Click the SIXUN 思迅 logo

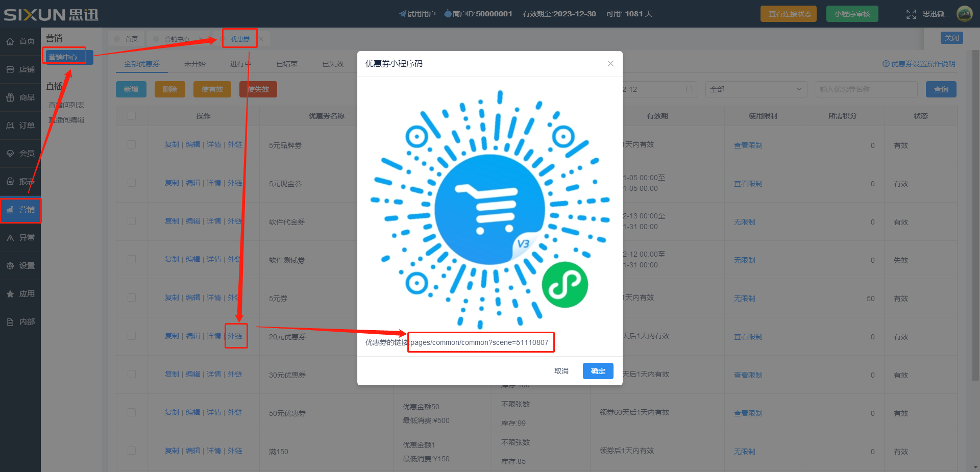pos(51,14)
